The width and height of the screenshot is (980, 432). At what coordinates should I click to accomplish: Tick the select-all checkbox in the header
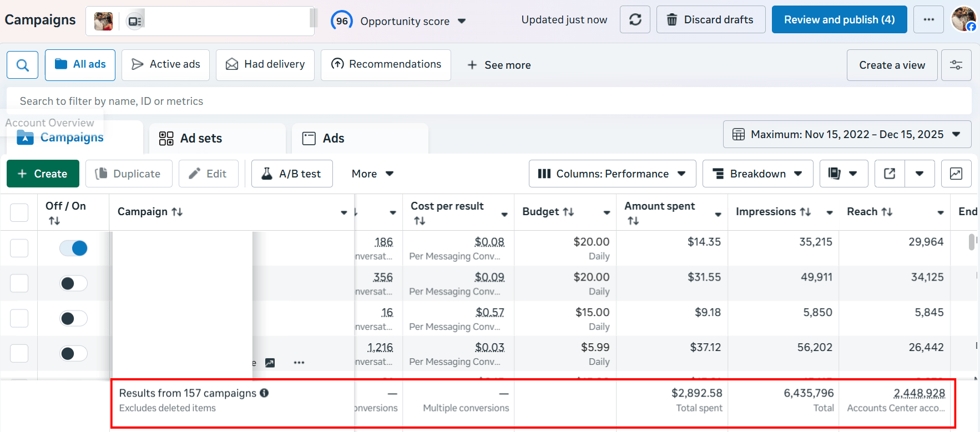(19, 212)
